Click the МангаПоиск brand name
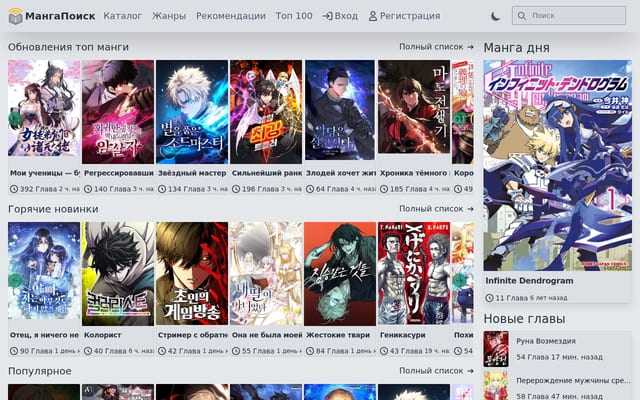The width and height of the screenshot is (640, 400). click(x=60, y=16)
